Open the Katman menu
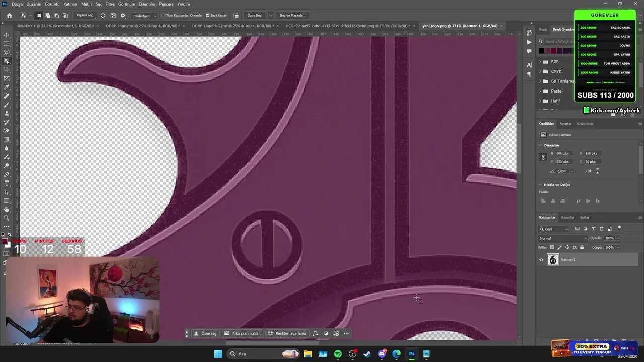 click(x=70, y=4)
